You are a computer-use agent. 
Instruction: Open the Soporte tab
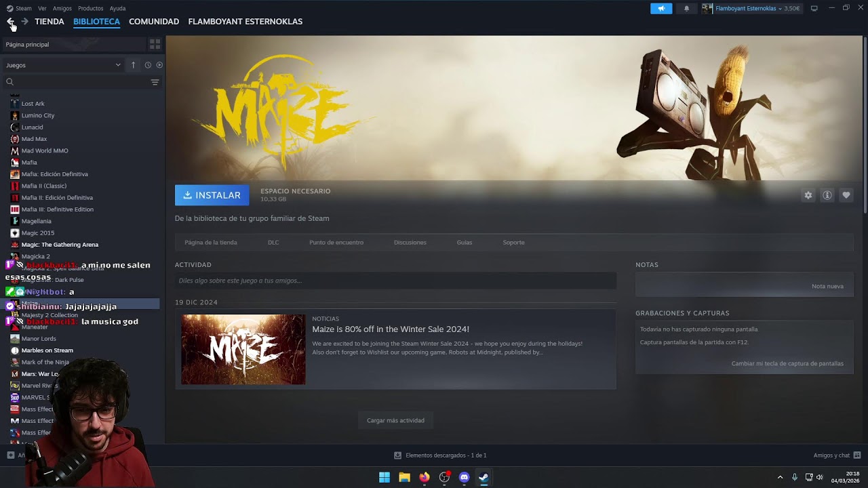[513, 243]
